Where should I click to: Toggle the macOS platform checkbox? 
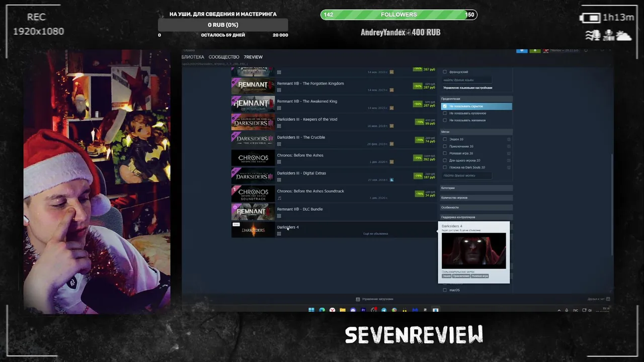pyautogui.click(x=445, y=290)
